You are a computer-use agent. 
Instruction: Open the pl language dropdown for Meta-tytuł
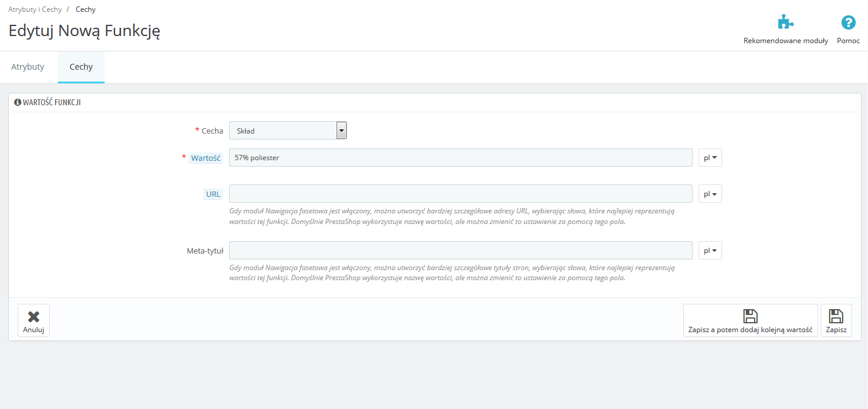(x=710, y=251)
